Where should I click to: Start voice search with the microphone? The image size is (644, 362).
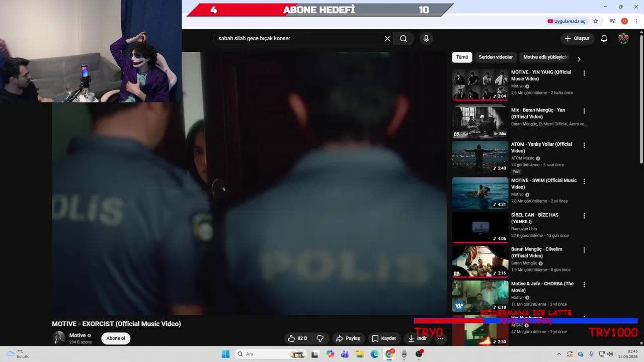(x=426, y=38)
